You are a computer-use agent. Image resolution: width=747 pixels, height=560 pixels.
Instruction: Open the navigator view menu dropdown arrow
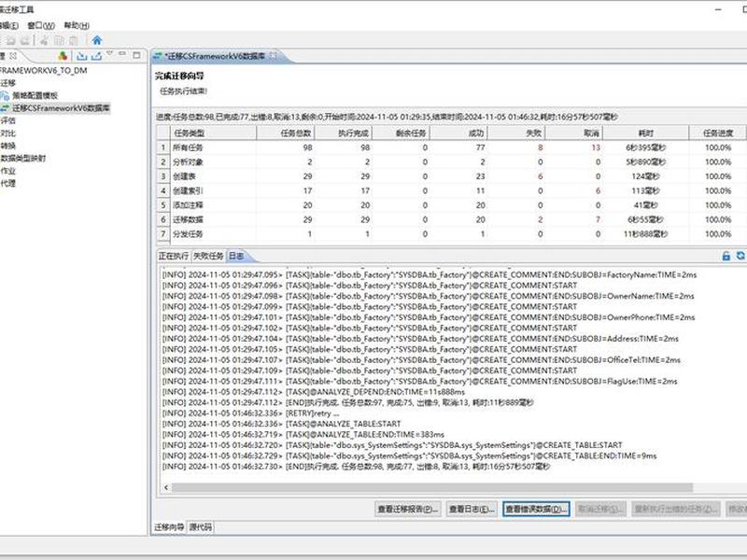(x=110, y=53)
